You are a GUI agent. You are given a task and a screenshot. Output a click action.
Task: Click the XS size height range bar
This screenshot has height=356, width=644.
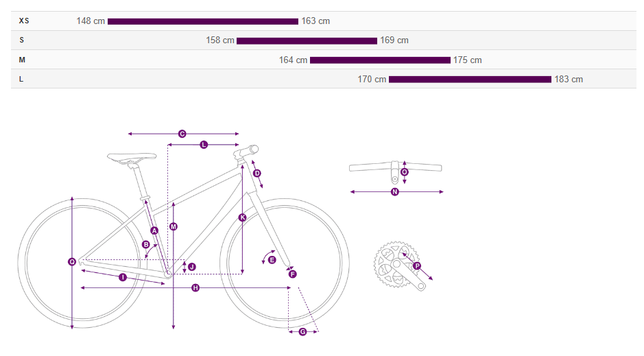(x=203, y=21)
